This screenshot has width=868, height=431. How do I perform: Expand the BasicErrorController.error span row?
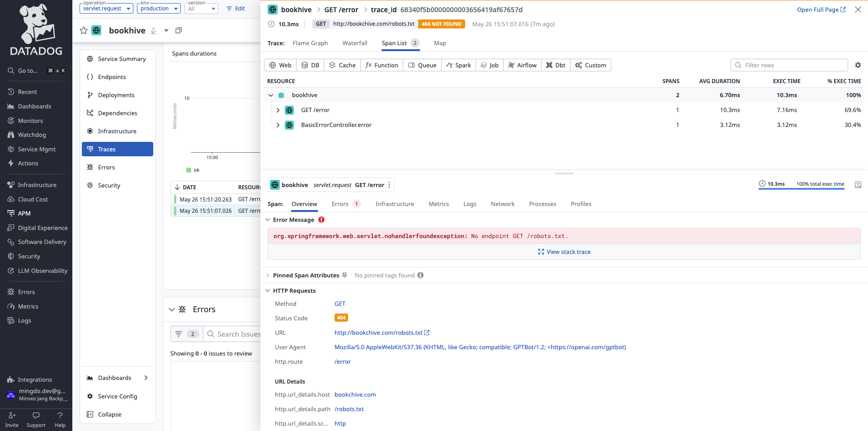(x=278, y=125)
